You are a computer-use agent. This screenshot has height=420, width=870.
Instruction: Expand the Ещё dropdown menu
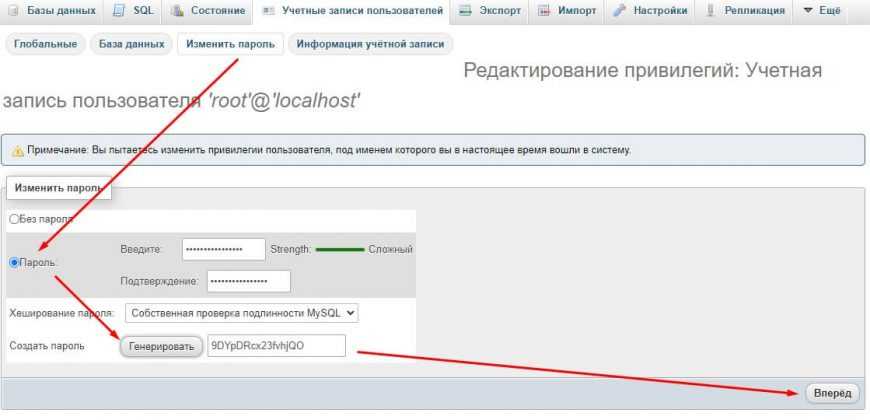822,11
